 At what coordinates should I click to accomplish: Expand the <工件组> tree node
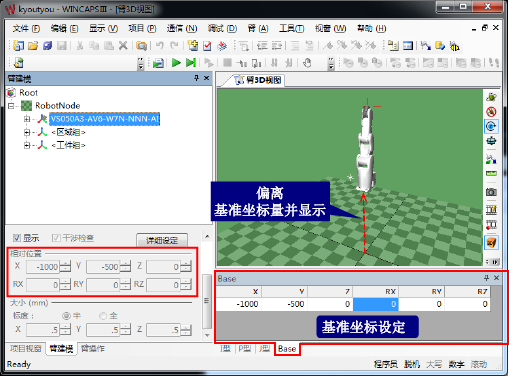[x=27, y=145]
